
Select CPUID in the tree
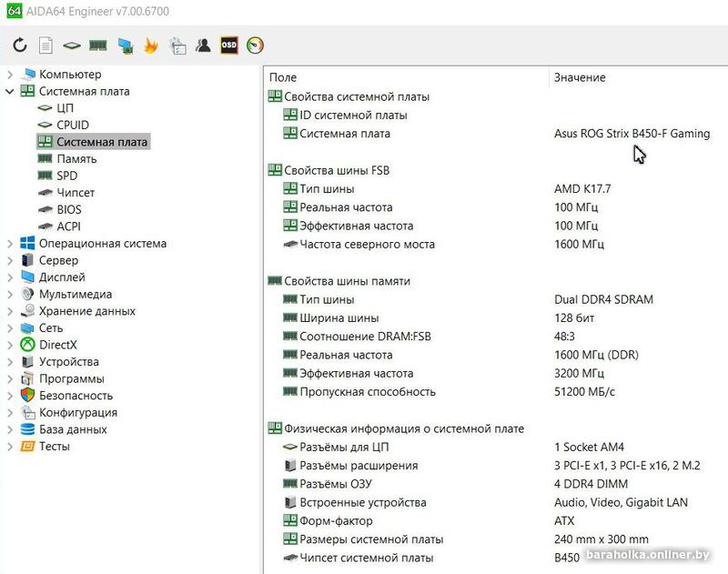(73, 125)
